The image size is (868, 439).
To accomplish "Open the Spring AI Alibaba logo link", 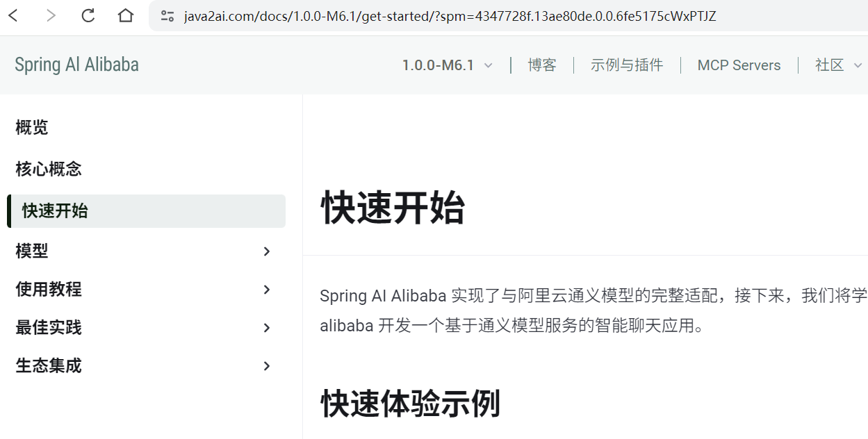I will click(x=76, y=65).
